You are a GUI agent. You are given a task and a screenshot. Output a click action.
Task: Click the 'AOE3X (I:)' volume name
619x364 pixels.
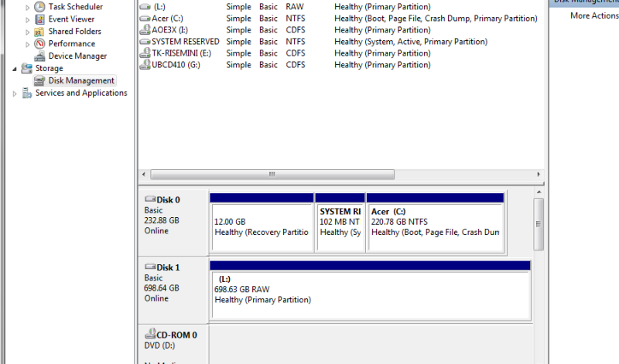(169, 30)
